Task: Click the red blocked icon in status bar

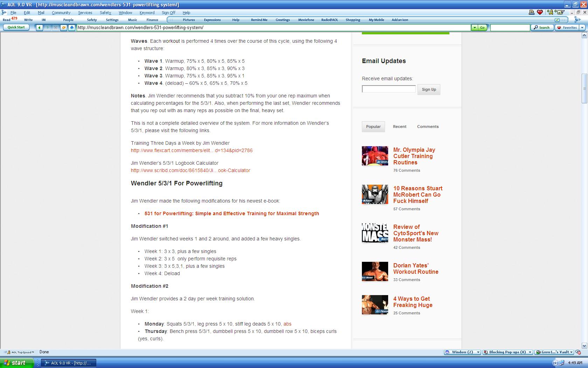Action: pos(578,352)
